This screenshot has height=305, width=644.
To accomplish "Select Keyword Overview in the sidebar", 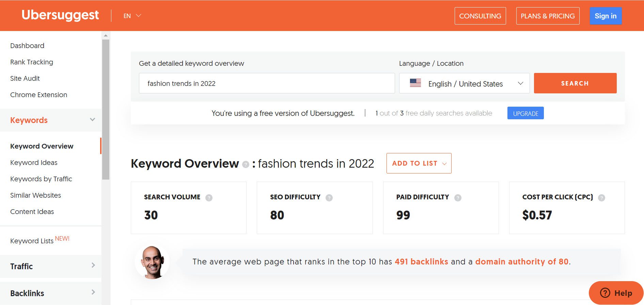I will click(x=42, y=146).
